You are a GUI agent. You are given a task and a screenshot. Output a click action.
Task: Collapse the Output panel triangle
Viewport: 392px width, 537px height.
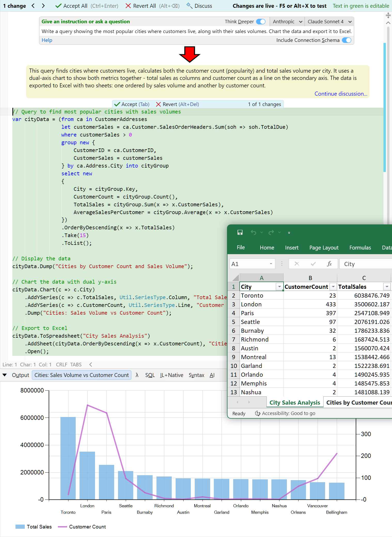[x=5, y=375]
